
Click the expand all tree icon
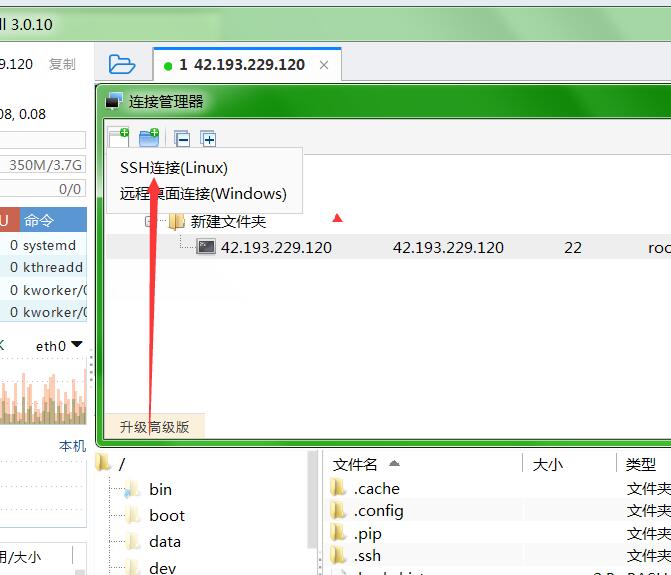coord(208,139)
